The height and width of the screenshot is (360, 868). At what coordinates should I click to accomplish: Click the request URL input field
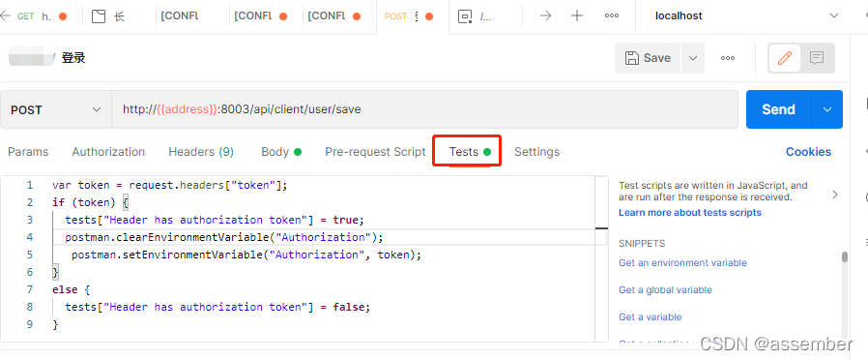[425, 109]
